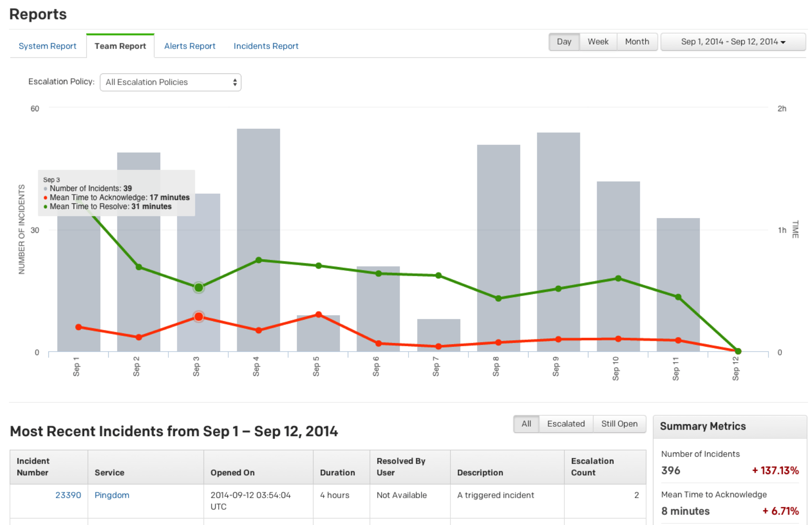The height and width of the screenshot is (525, 812).
Task: Open the Sep 1 - Sep 12 date range dropdown
Action: pyautogui.click(x=732, y=42)
